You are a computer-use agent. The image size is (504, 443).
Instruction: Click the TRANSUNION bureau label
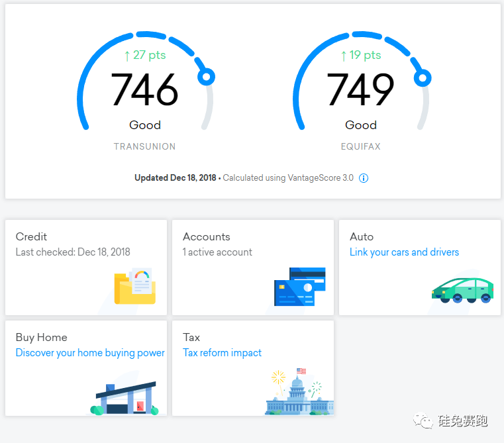pos(144,146)
